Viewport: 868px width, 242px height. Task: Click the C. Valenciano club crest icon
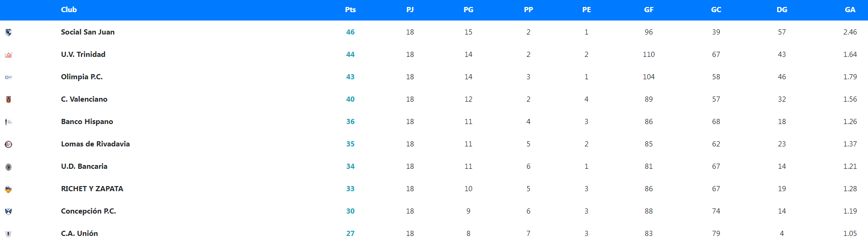pyautogui.click(x=8, y=99)
